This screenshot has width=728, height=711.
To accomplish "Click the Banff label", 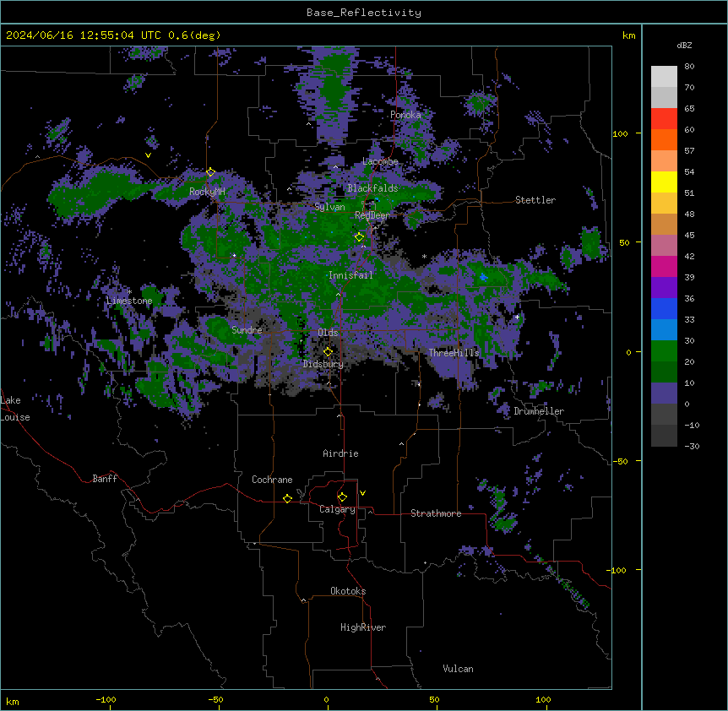I will [105, 479].
